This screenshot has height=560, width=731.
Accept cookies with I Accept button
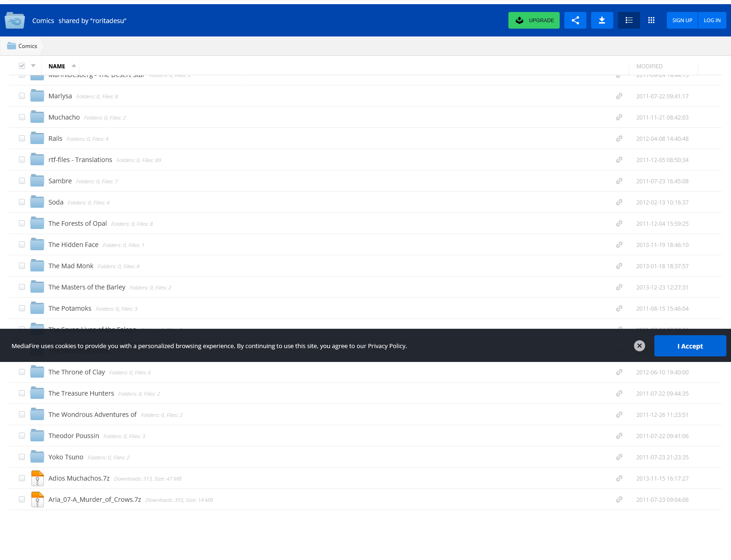click(690, 346)
